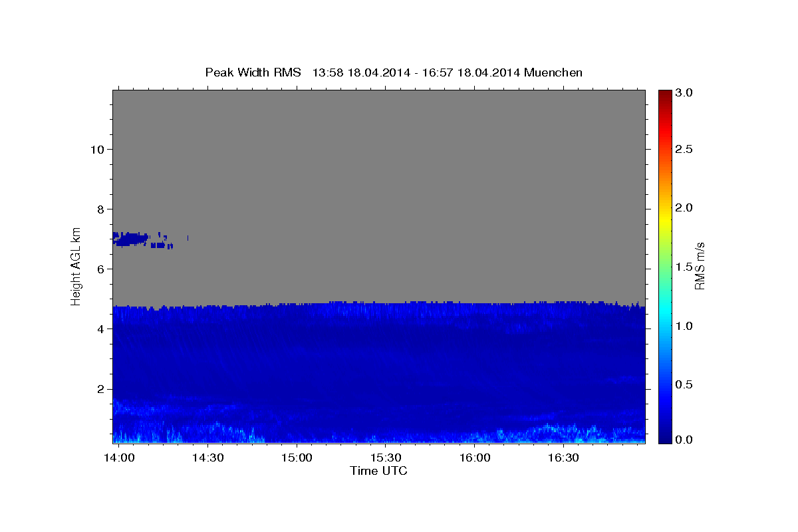Click the '14:00' time tick label
Image resolution: width=798 pixels, height=532 pixels.
point(120,458)
